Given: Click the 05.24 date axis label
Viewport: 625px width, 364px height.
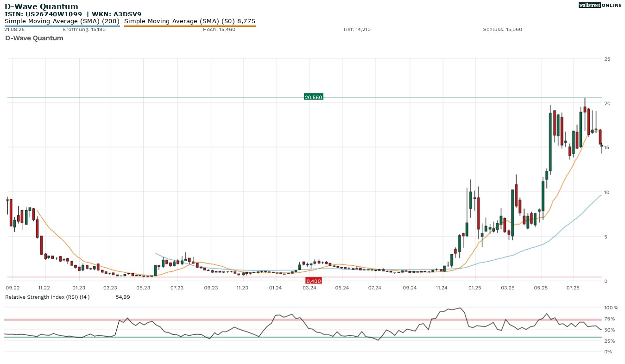Looking at the screenshot, I should [x=342, y=288].
